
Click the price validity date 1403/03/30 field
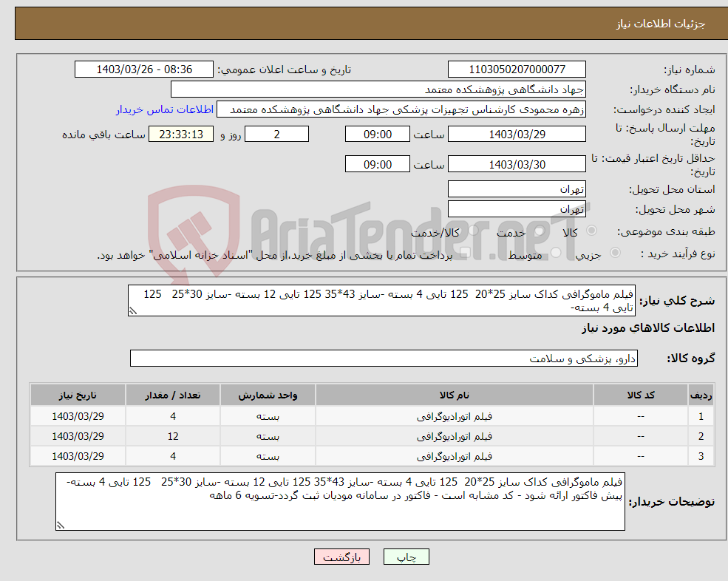click(517, 164)
